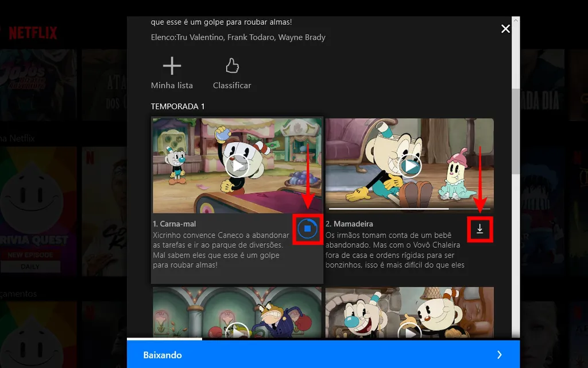Collapse the episode details dialog
Image resolution: width=588 pixels, height=368 pixels.
coord(505,28)
